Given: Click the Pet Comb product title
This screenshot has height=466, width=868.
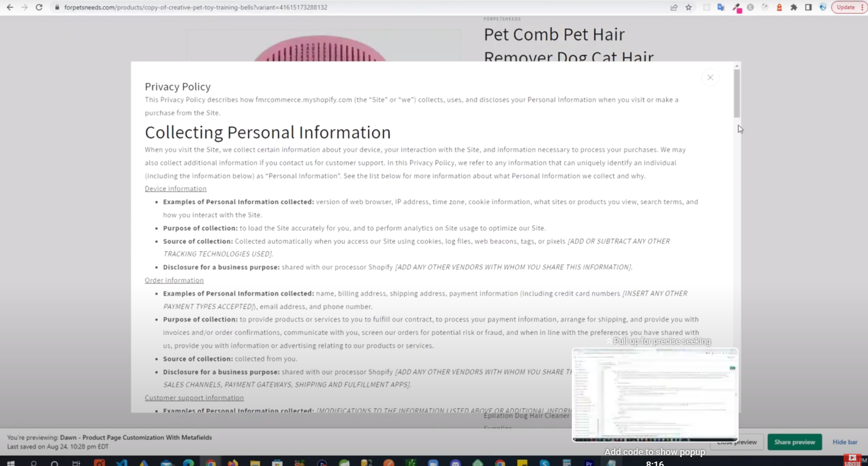Looking at the screenshot, I should tap(569, 45).
